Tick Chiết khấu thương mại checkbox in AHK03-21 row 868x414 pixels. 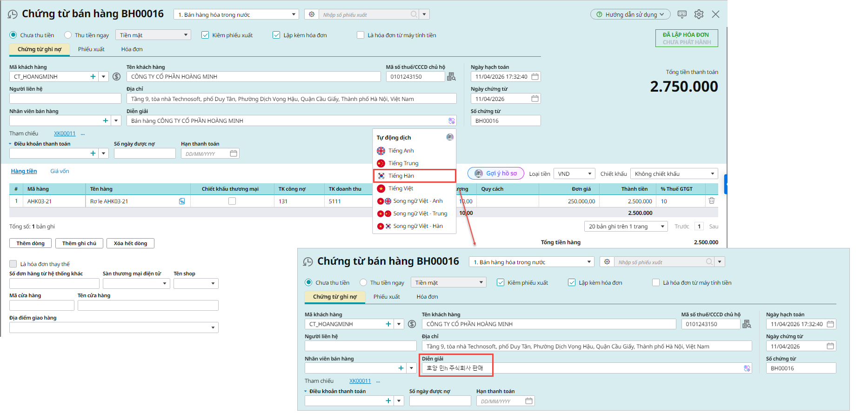[x=232, y=201]
